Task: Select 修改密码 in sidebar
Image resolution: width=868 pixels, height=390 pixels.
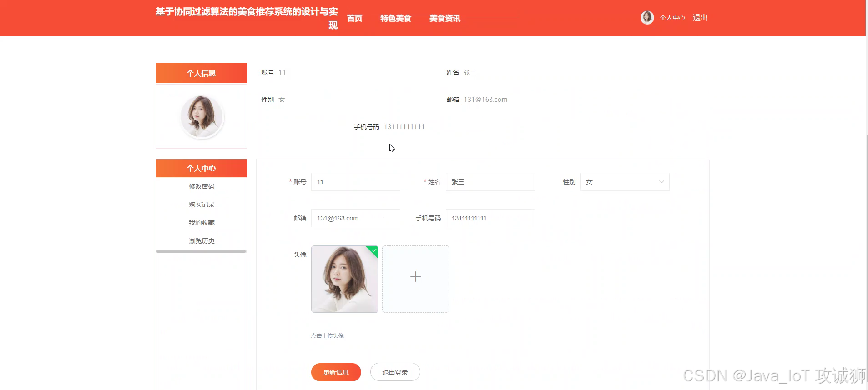Action: coord(202,186)
